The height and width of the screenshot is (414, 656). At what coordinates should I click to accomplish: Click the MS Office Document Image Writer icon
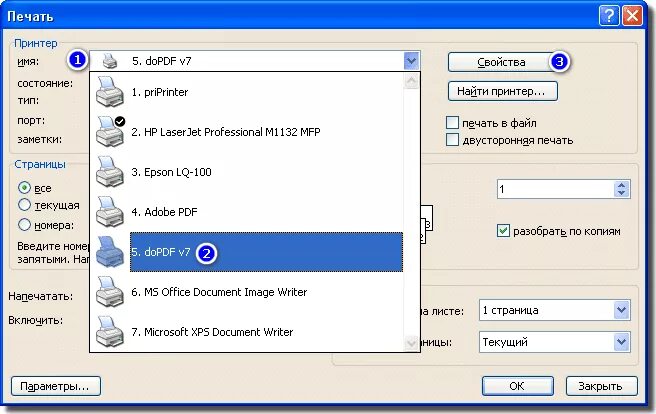[x=110, y=292]
